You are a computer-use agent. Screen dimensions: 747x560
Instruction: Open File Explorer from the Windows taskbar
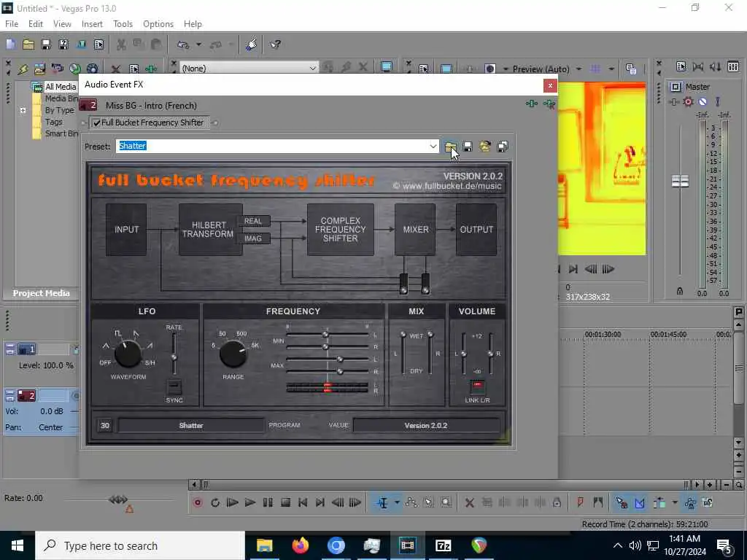pos(264,545)
